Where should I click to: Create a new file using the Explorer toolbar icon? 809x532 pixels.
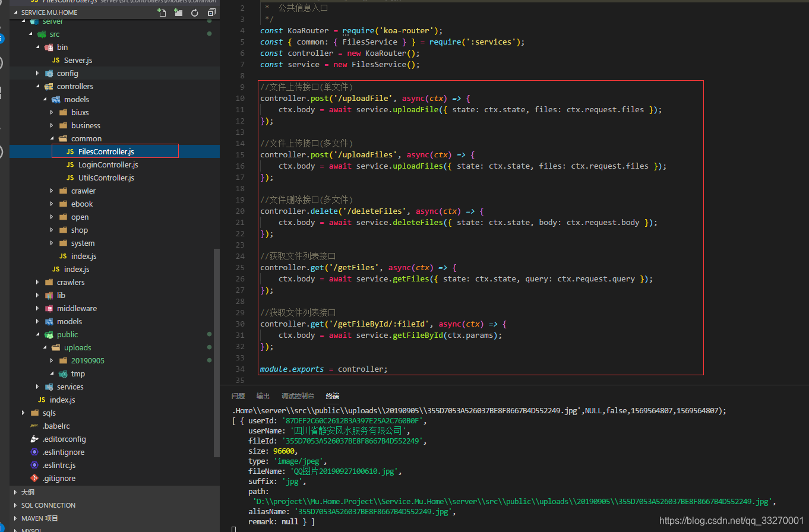pos(162,12)
